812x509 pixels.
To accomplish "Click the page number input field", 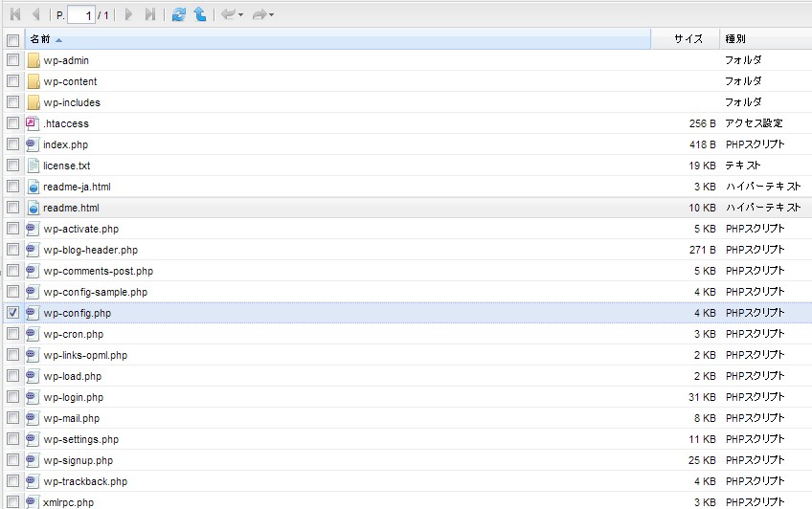I will click(x=80, y=15).
